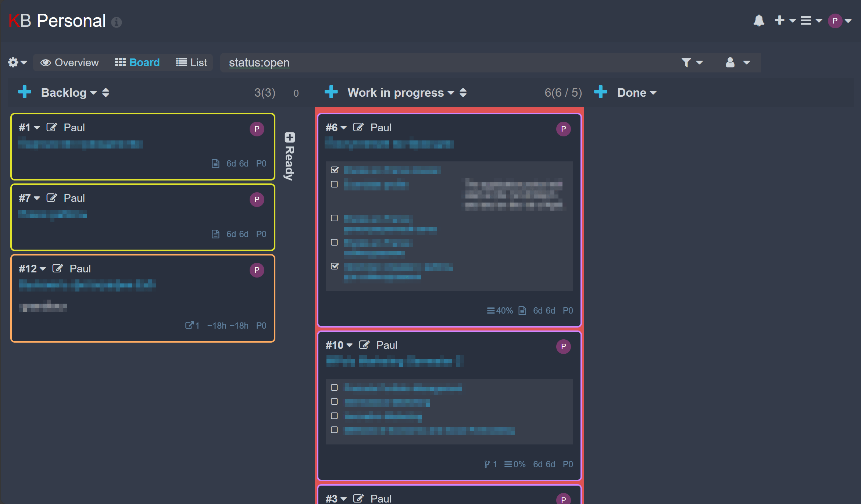Click the Personal project title
Viewport: 861px width, 504px height.
point(71,21)
